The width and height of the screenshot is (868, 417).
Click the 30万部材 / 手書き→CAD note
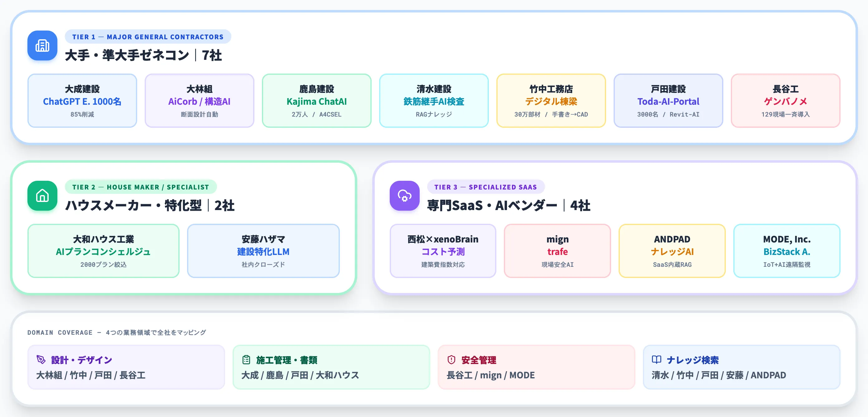coord(551,114)
